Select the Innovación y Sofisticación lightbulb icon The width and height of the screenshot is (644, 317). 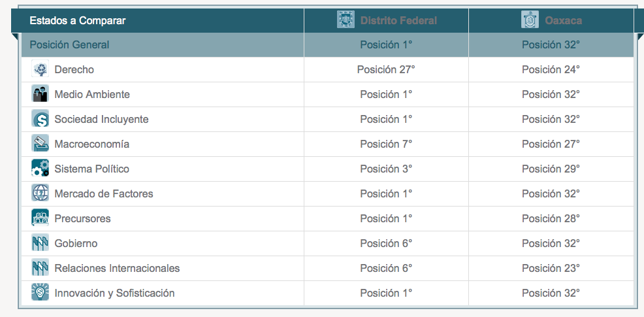click(x=40, y=292)
